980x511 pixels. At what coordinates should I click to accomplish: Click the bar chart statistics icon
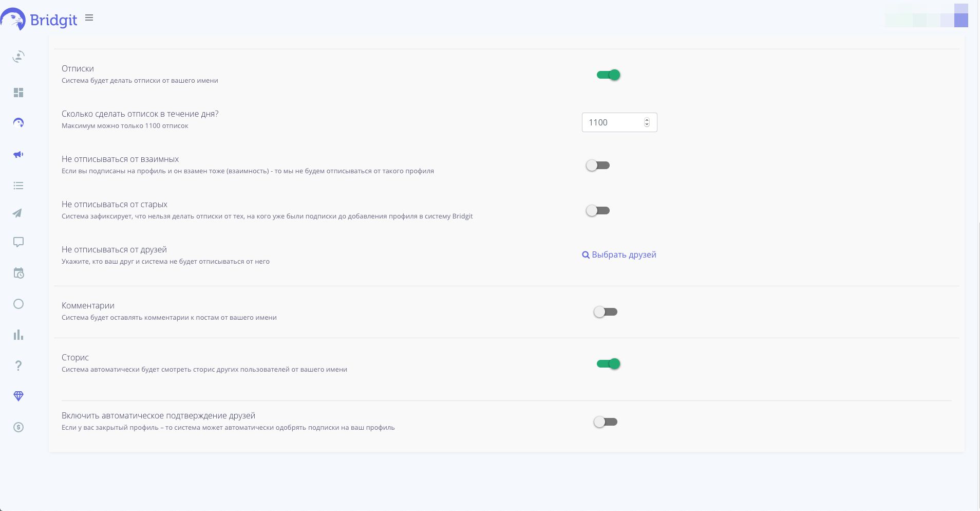(x=18, y=335)
